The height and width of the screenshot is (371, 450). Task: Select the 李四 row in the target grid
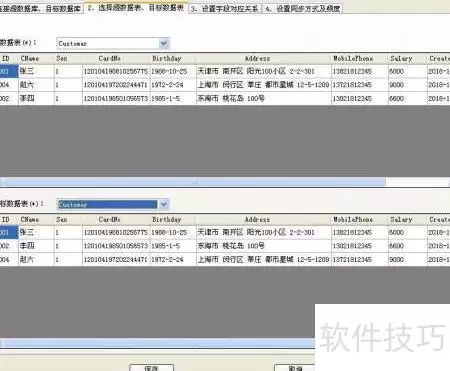tap(225, 246)
